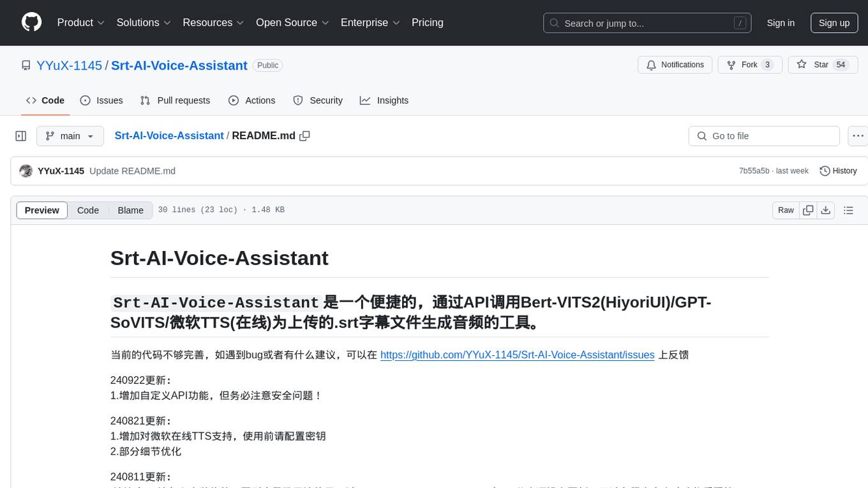Expand the Product menu
868x488 pixels.
tap(81, 22)
